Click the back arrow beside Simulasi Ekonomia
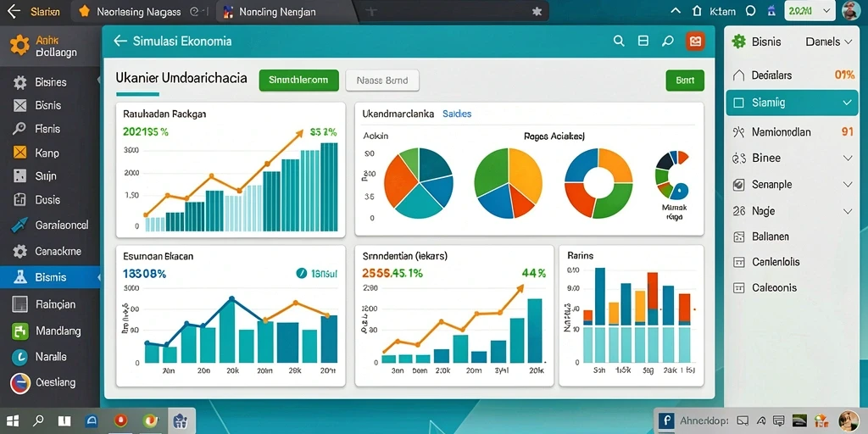Viewport: 868px width, 434px height. (120, 41)
